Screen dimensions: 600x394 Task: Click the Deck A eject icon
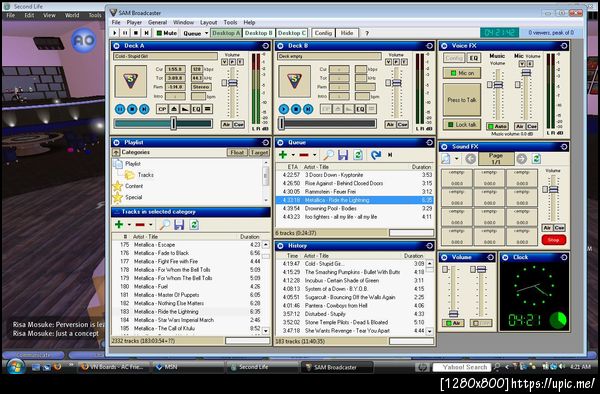(x=174, y=109)
